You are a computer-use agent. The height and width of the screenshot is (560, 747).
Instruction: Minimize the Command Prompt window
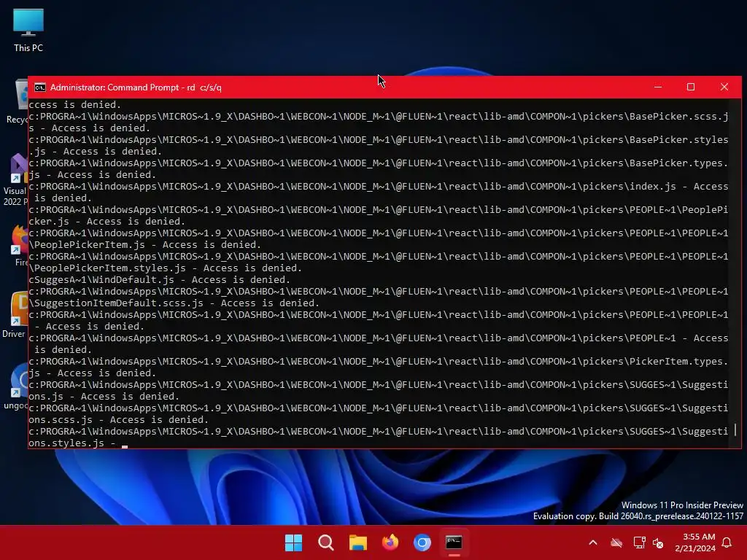click(x=658, y=87)
